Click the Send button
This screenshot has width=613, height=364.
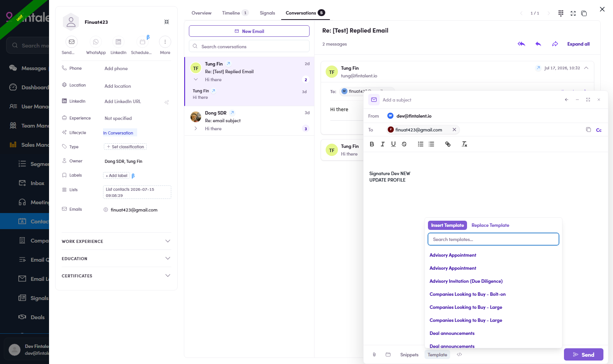pyautogui.click(x=583, y=354)
